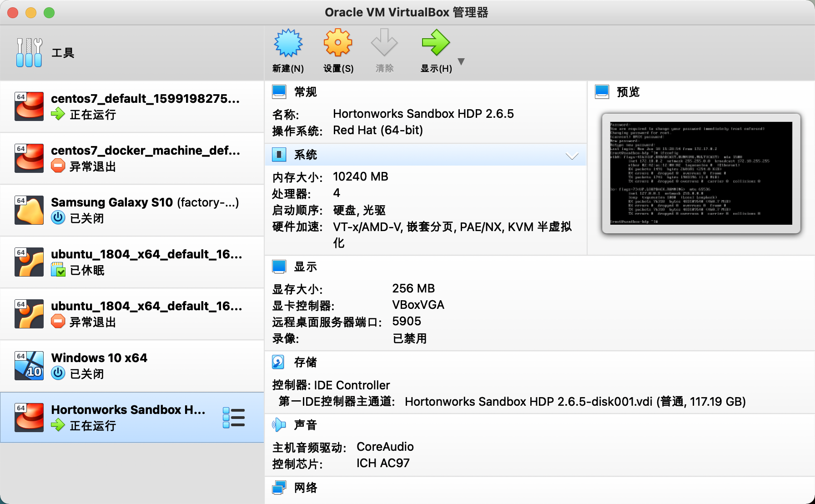This screenshot has width=815, height=504.
Task: Click the Display (显示) section icon
Action: pyautogui.click(x=279, y=267)
